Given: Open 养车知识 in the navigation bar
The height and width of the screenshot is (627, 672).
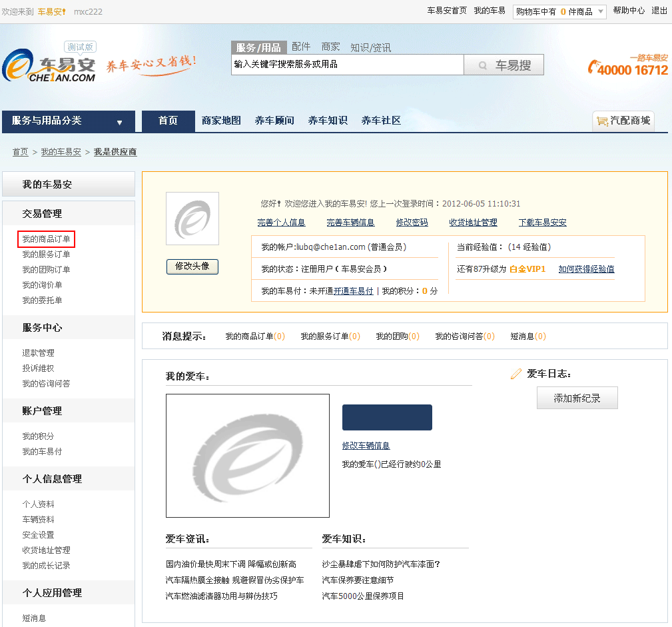Looking at the screenshot, I should click(x=328, y=121).
